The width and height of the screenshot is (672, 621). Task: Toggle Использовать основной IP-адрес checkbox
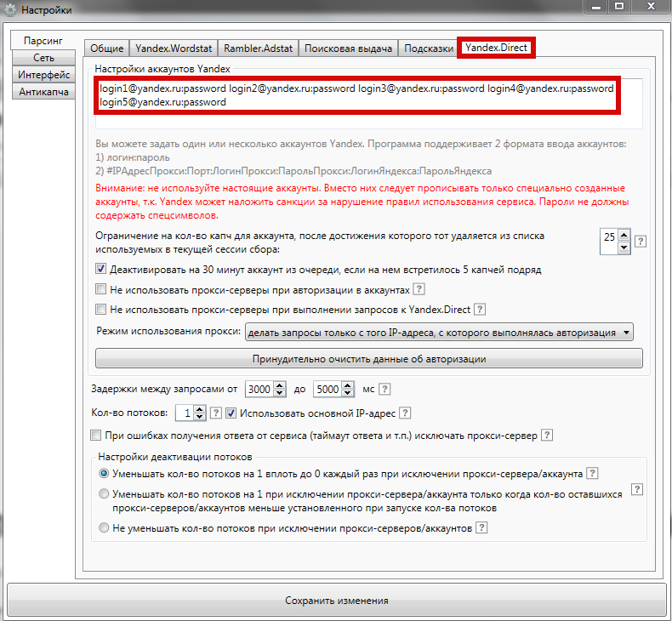tap(231, 413)
